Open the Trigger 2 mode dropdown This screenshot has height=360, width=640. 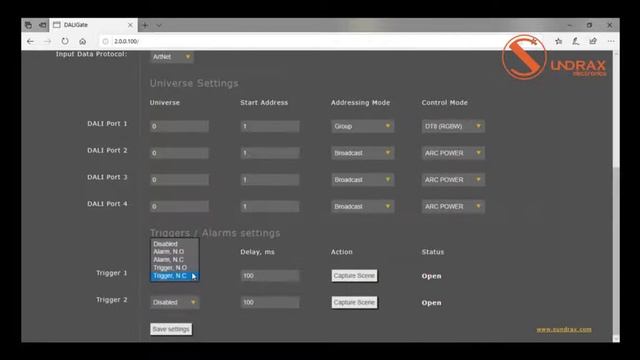pyautogui.click(x=175, y=302)
